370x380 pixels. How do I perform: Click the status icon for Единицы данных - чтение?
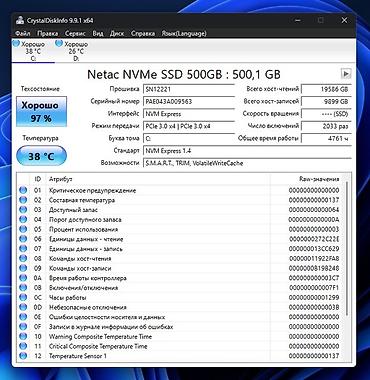[23, 239]
